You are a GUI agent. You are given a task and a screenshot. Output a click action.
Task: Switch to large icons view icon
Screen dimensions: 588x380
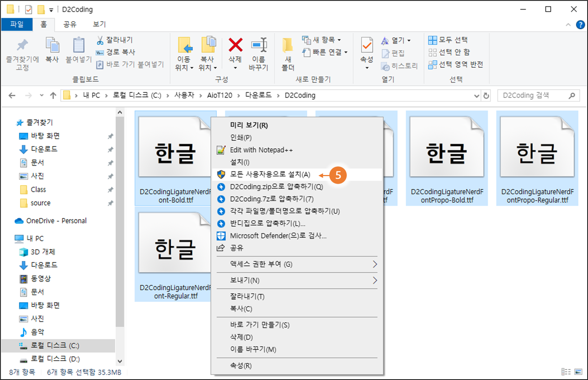coord(578,372)
